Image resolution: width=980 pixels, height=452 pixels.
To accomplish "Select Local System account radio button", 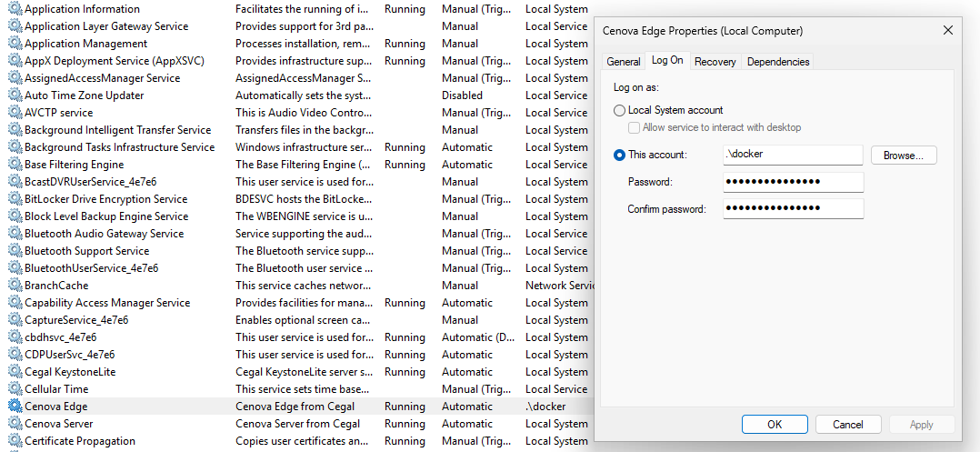I will (619, 111).
